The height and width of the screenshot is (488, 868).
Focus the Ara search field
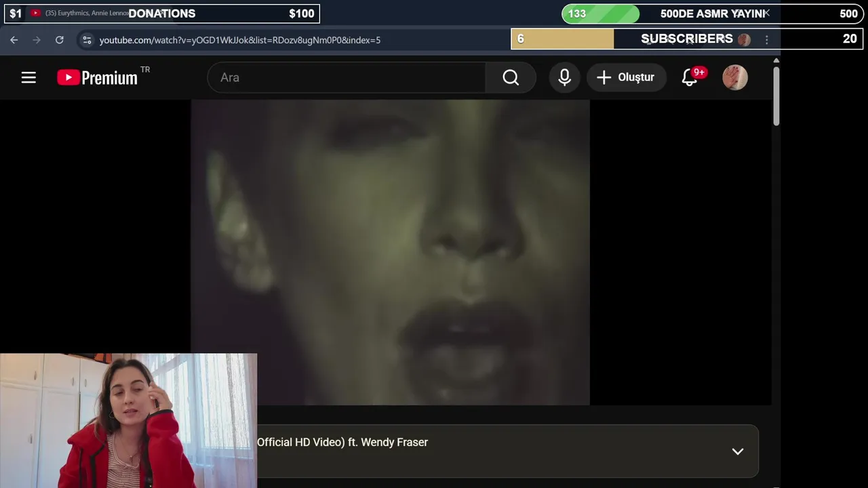click(x=346, y=77)
